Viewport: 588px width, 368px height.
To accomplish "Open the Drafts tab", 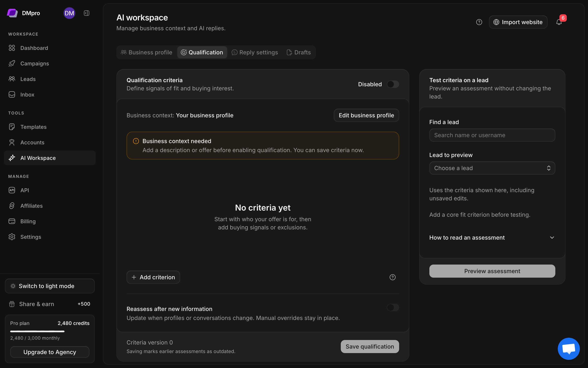I will coord(299,52).
